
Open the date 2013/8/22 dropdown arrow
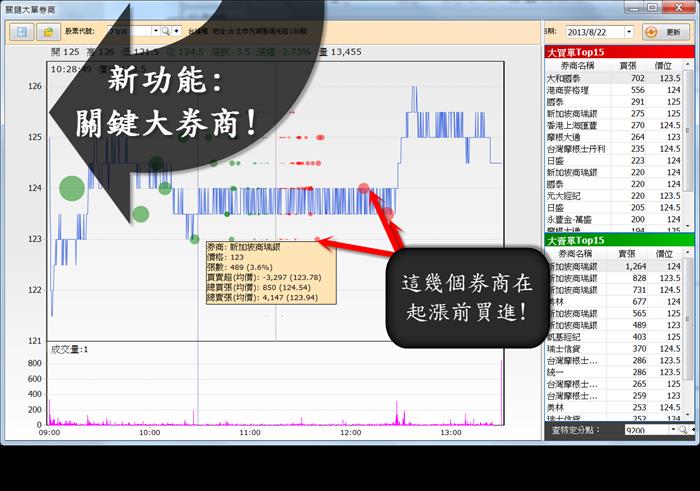(x=629, y=32)
